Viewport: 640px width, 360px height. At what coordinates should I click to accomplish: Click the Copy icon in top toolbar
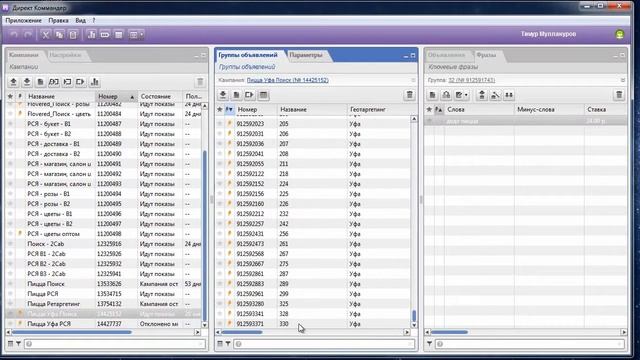coord(59,35)
